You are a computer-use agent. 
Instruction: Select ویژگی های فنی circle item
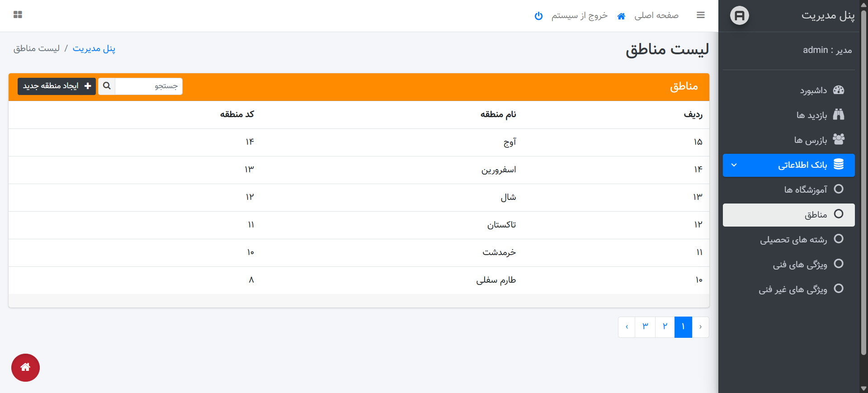click(838, 264)
